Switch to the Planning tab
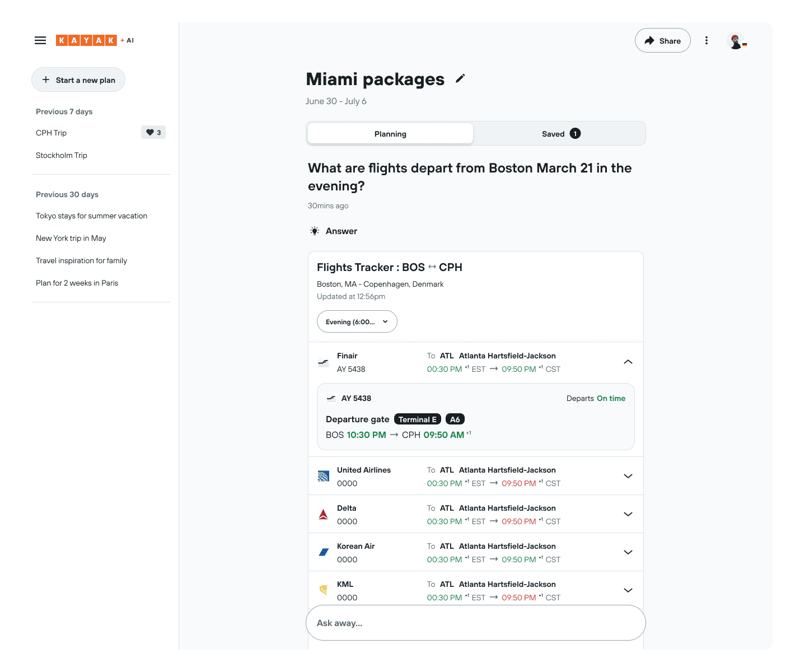 point(390,133)
